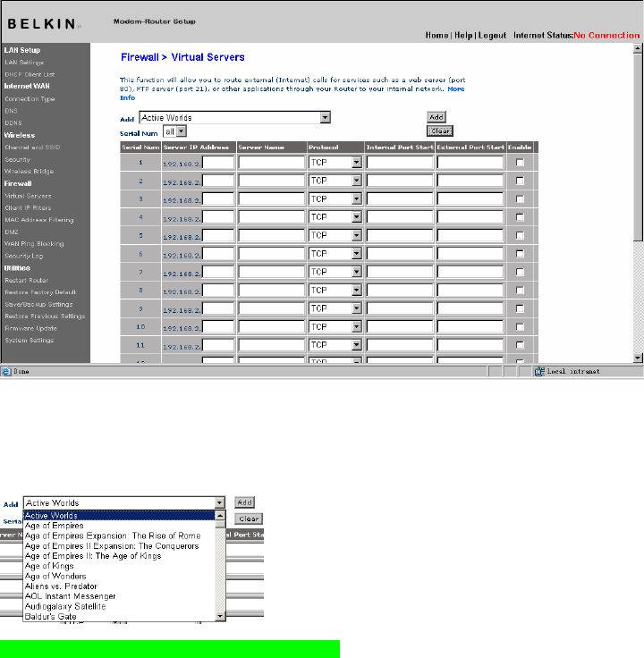Select Age of Empires from open list
Viewport: 644px width, 658px height.
119,526
